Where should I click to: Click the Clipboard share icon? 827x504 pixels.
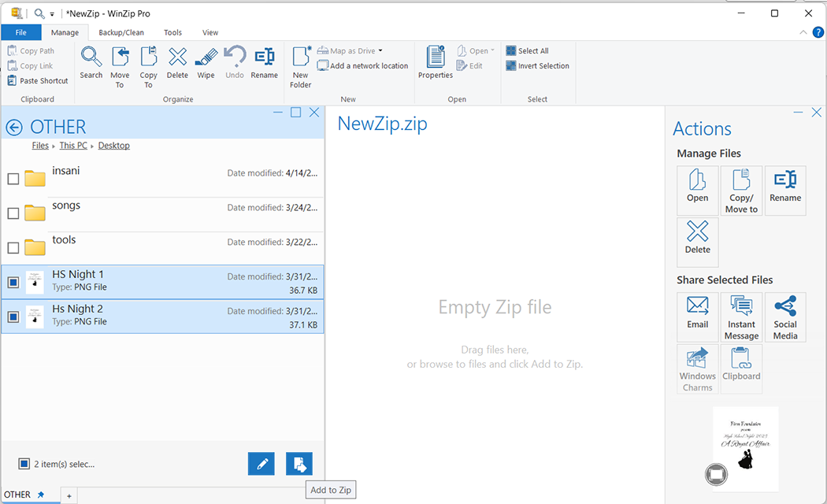tap(741, 369)
